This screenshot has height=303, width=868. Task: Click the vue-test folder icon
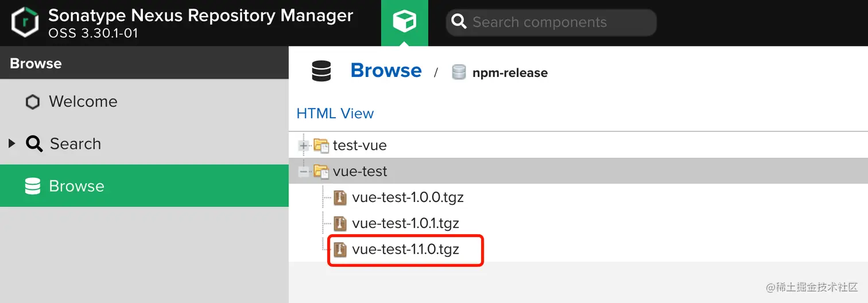[x=321, y=172]
